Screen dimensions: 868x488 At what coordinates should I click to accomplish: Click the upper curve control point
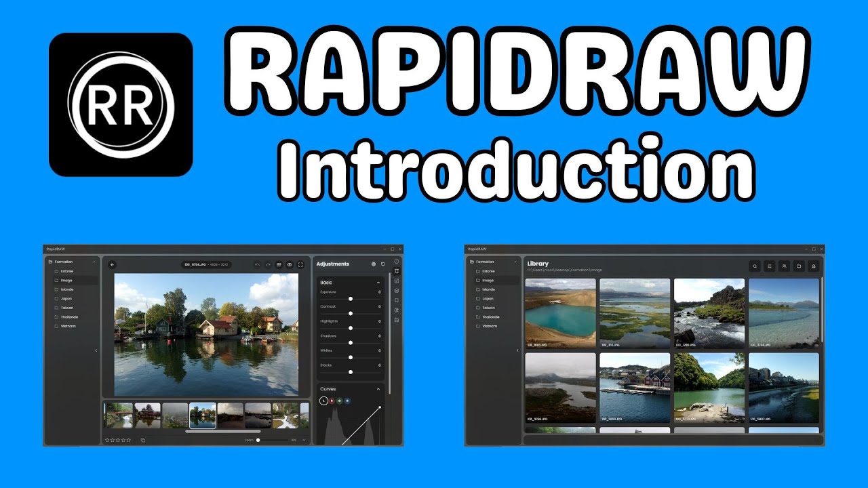pyautogui.click(x=379, y=407)
